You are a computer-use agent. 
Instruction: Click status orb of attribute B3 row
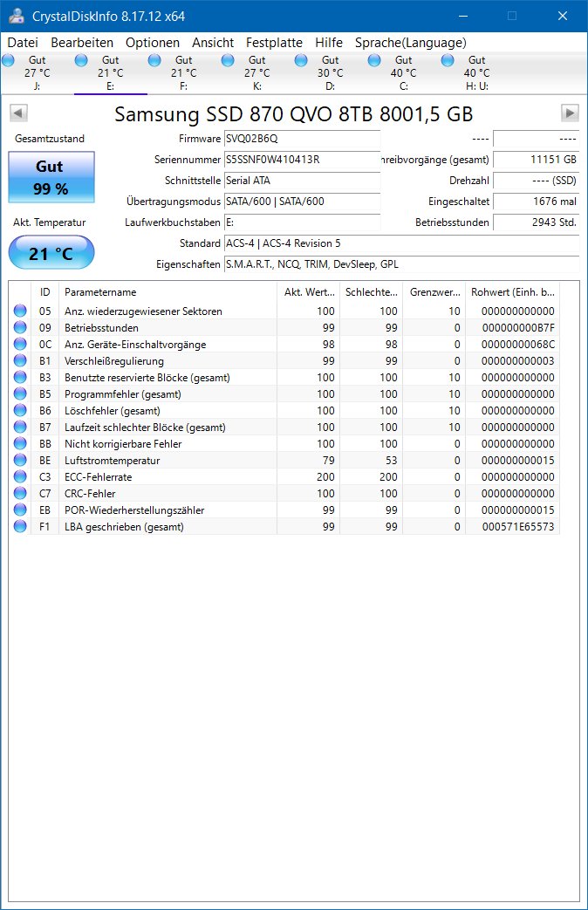20,377
